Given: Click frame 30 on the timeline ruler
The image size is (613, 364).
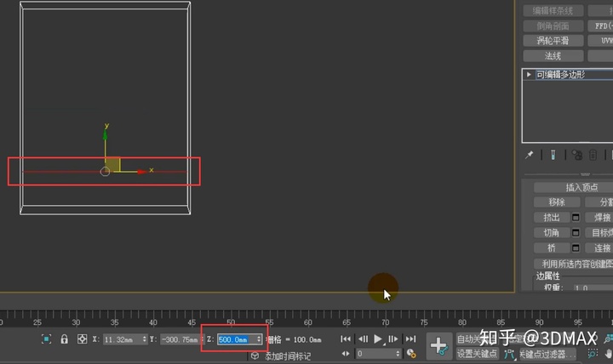Looking at the screenshot, I should point(76,322).
